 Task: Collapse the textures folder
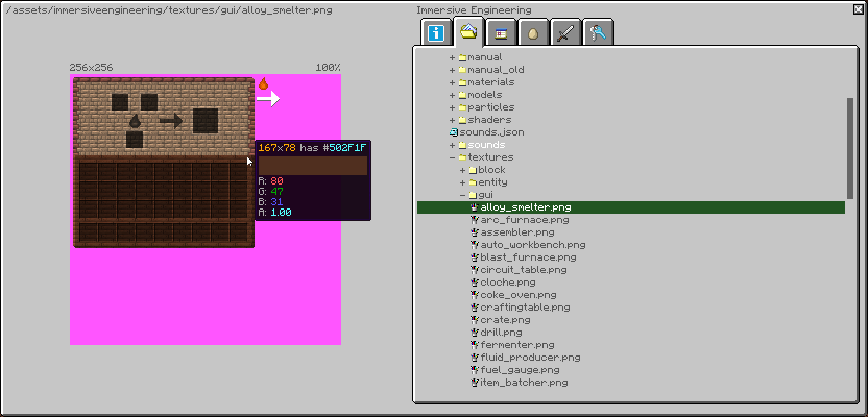452,157
